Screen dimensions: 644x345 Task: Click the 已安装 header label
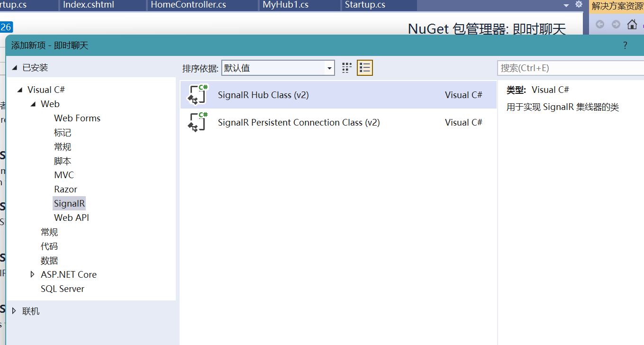tap(35, 68)
